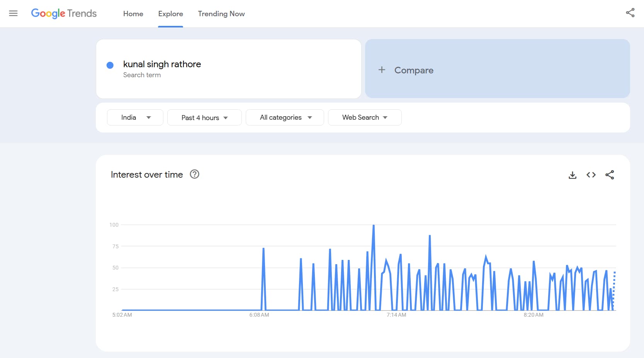
Task: Share the Interest over time chart
Action: coord(609,175)
